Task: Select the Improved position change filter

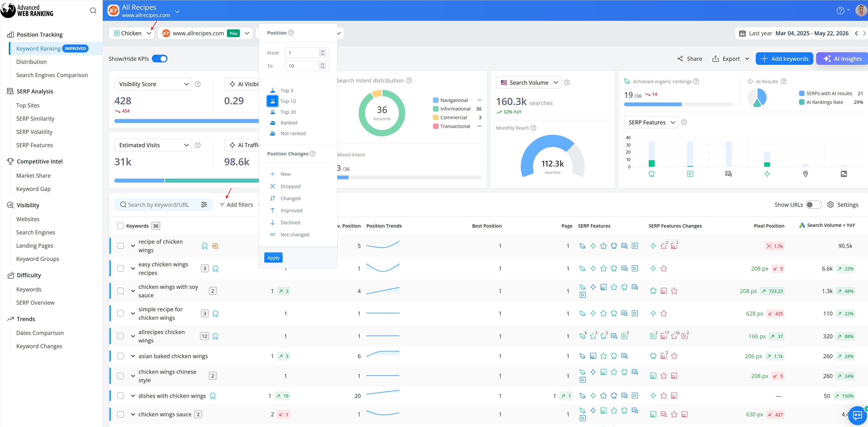Action: point(291,210)
